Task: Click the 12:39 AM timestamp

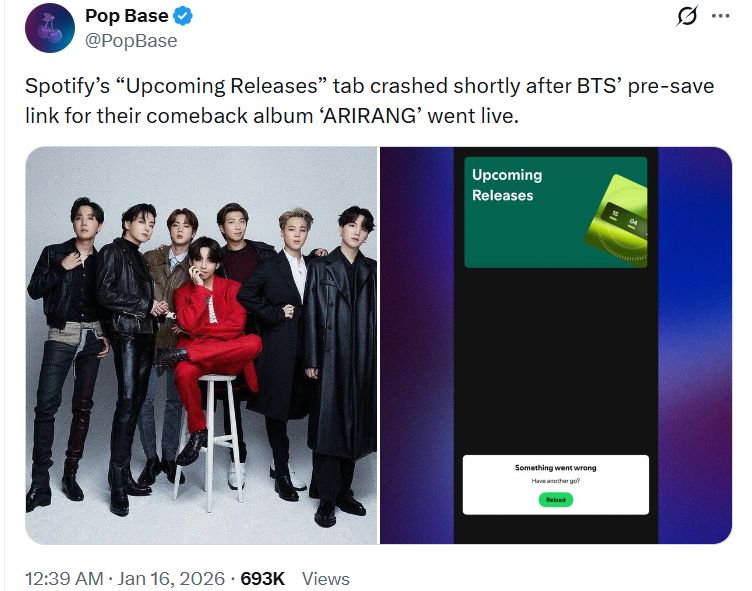Action: pyautogui.click(x=64, y=579)
